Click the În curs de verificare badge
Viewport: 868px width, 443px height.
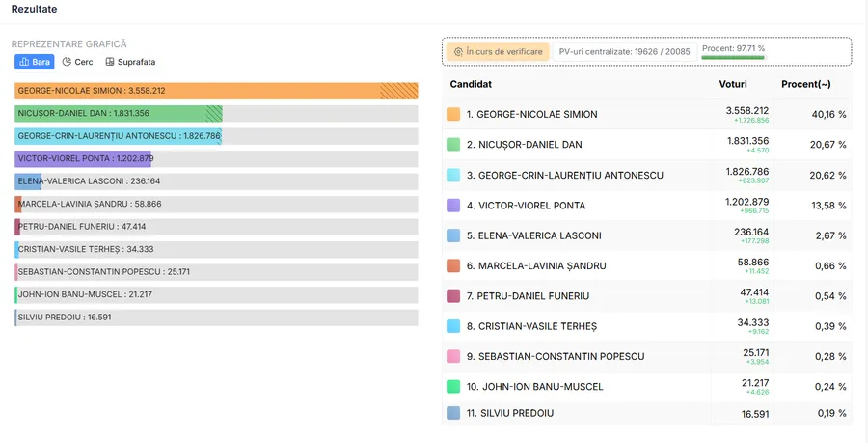coord(498,51)
